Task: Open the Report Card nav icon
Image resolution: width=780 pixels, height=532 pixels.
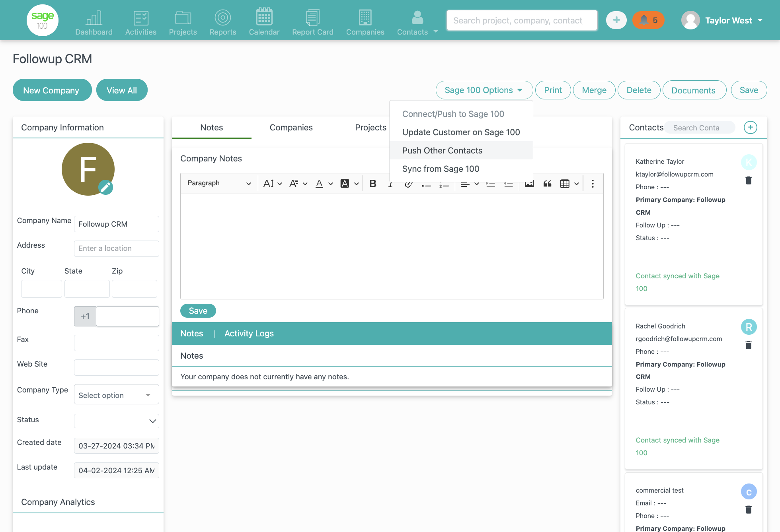Action: click(x=313, y=23)
